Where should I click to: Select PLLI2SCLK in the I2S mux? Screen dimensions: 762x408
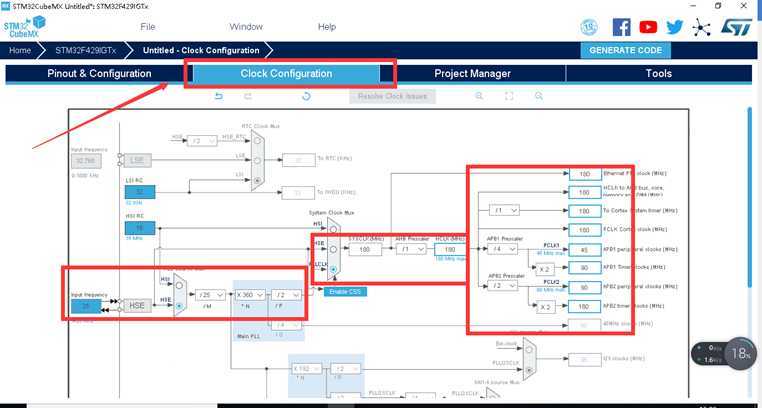pos(529,370)
